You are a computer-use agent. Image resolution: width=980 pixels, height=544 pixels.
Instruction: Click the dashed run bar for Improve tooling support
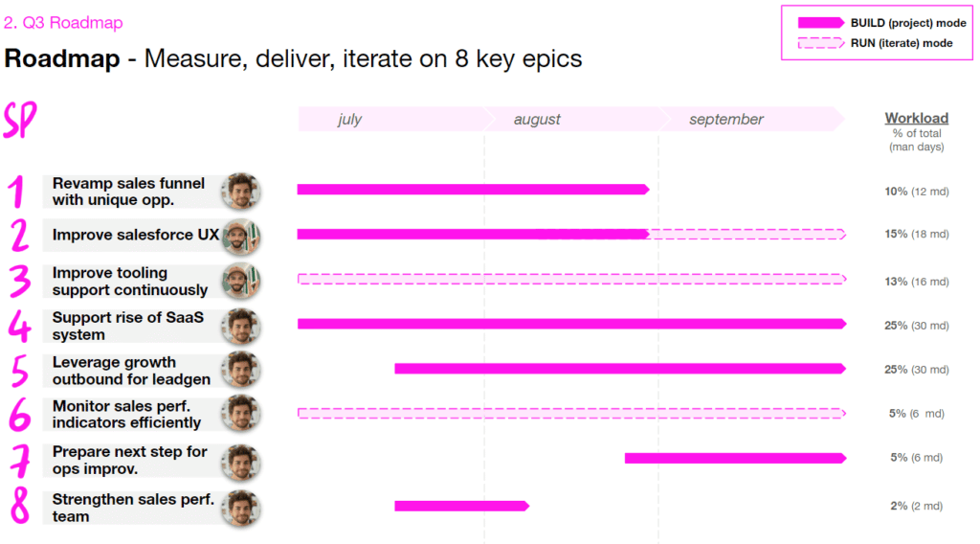(x=570, y=279)
